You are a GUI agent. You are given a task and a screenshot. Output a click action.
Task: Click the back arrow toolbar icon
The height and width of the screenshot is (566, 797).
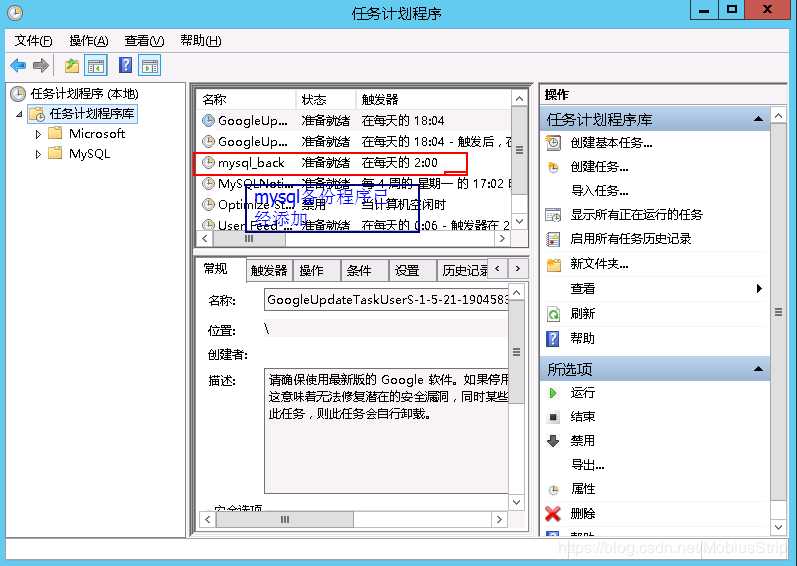(x=18, y=66)
